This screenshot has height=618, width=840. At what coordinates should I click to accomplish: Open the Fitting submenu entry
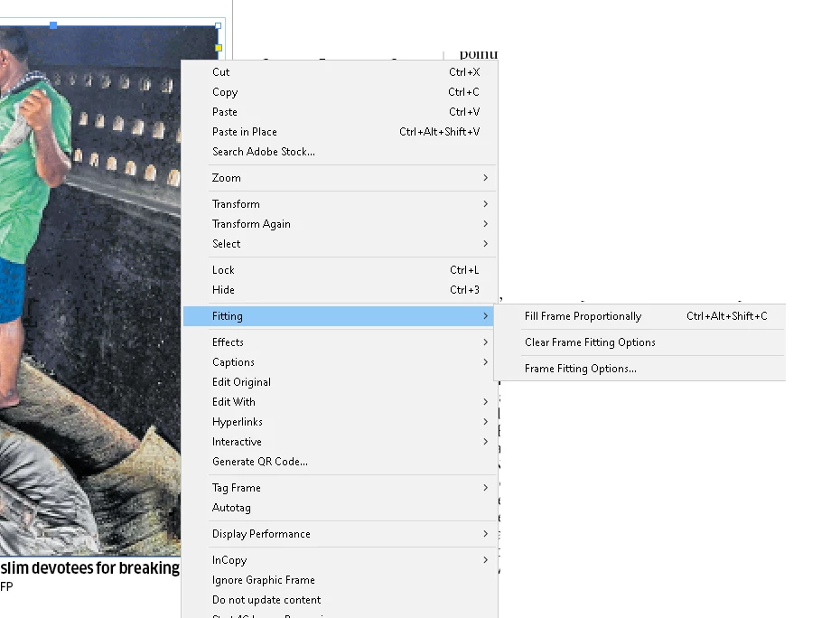[340, 315]
